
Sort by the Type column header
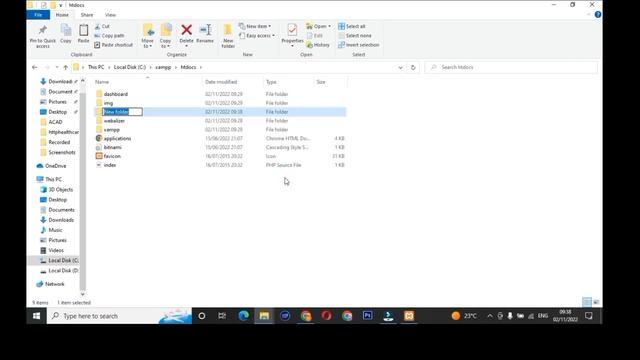coord(271,82)
